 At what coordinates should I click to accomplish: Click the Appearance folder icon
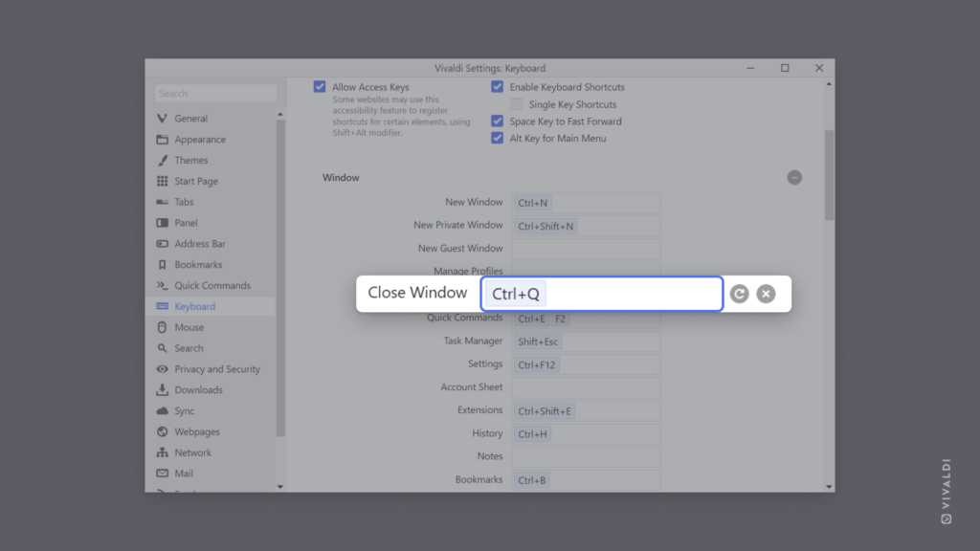click(x=162, y=140)
